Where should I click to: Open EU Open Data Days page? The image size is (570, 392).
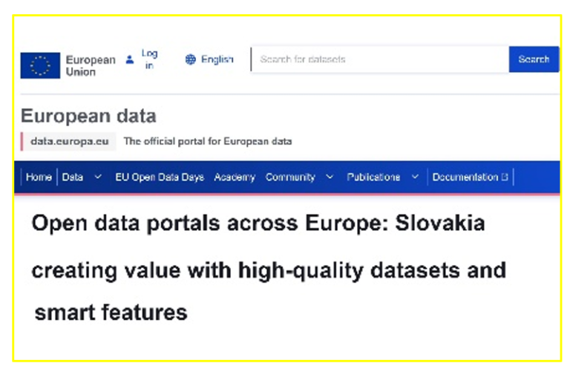click(x=160, y=177)
